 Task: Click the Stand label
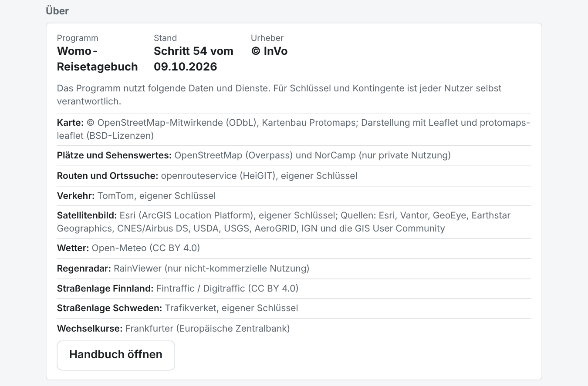click(166, 38)
